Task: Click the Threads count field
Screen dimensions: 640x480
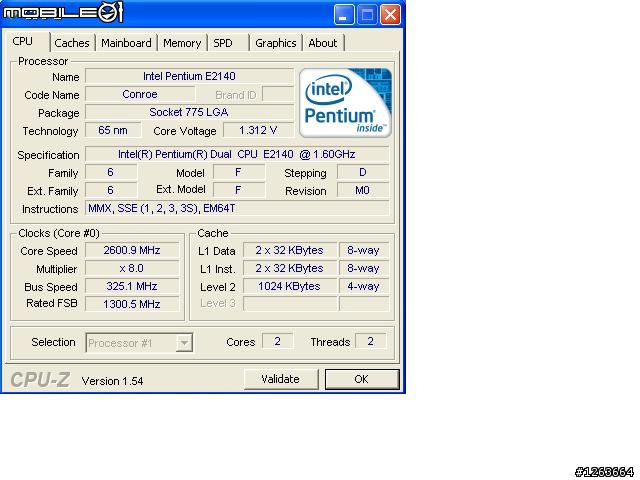Action: point(371,341)
